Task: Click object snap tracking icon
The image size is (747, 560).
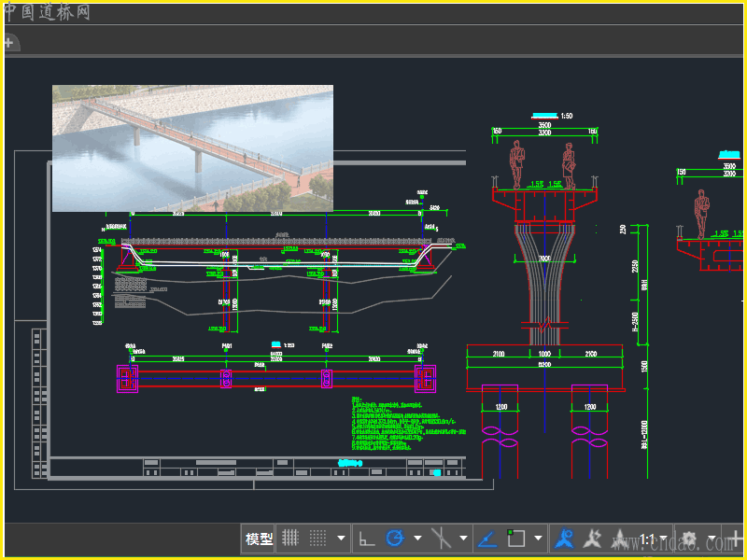Action: coord(486,539)
